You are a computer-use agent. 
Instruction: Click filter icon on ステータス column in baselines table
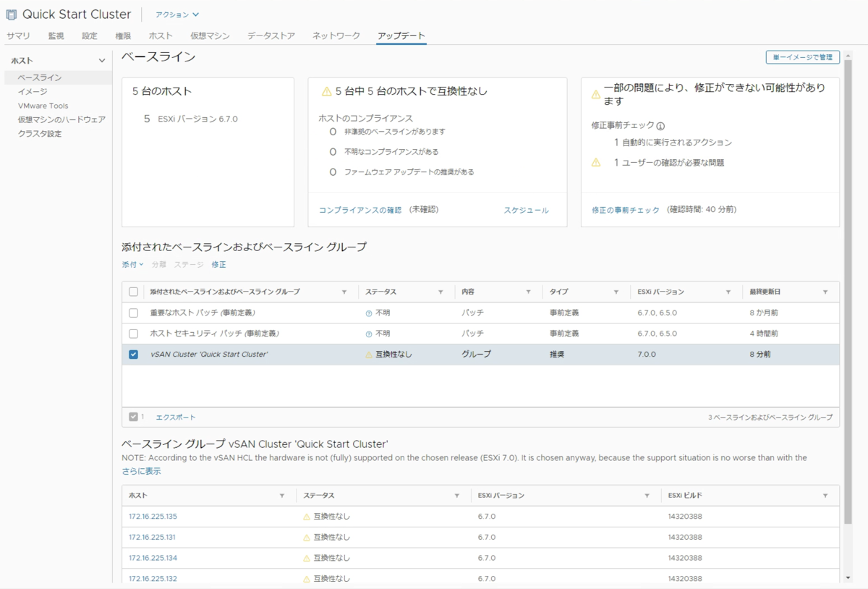coord(441,292)
